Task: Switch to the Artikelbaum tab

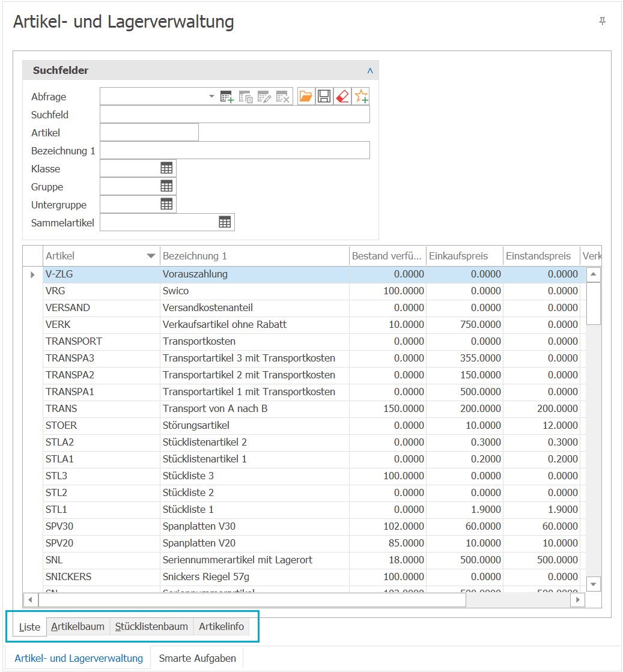Action: point(77,626)
